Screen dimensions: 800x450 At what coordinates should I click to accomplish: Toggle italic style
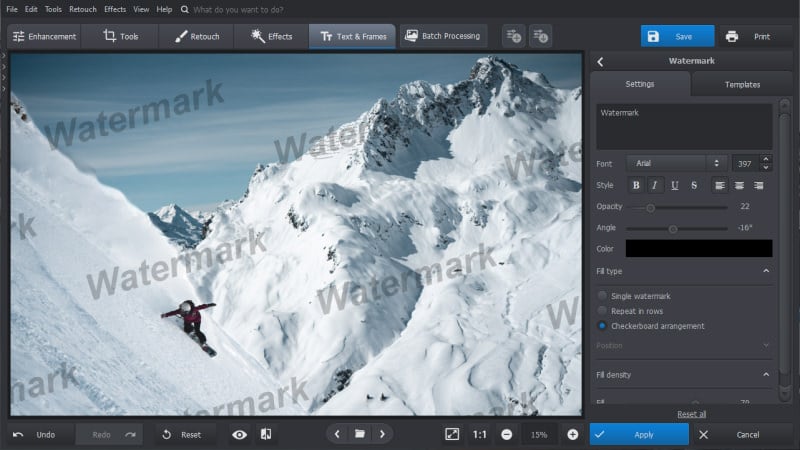pyautogui.click(x=655, y=185)
